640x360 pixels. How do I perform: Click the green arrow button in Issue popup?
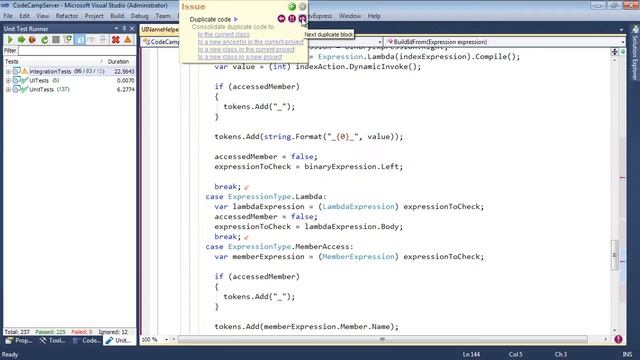292,7
